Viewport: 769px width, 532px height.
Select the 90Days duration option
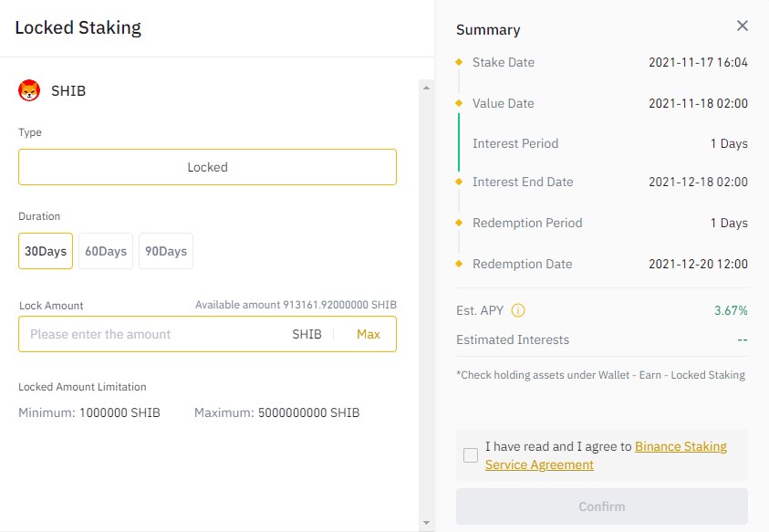click(166, 251)
